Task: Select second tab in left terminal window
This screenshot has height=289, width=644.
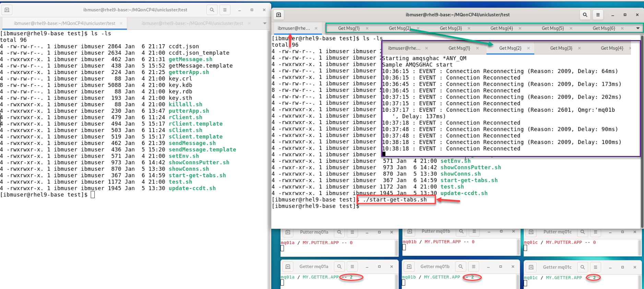Action: click(x=192, y=23)
